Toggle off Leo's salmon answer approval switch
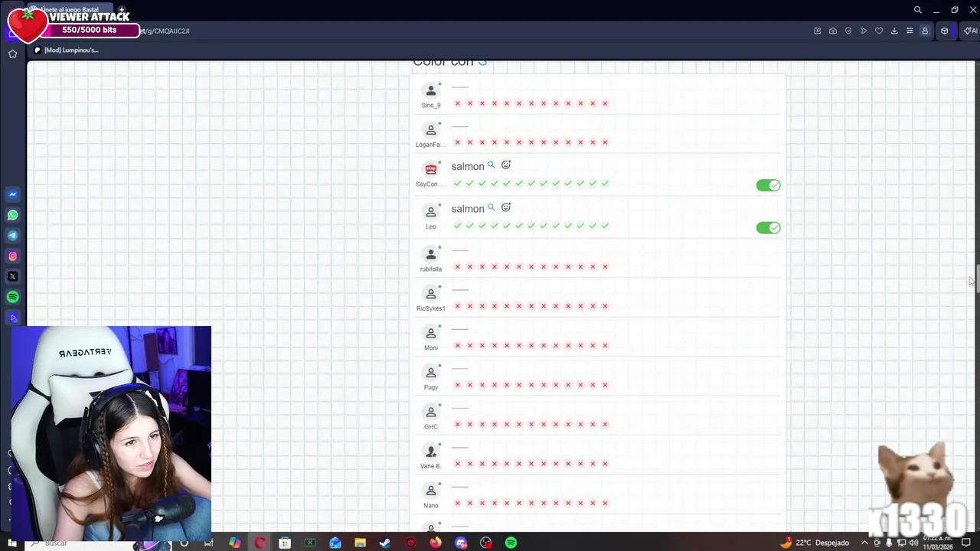Screen dimensions: 980x551 [x=768, y=227]
